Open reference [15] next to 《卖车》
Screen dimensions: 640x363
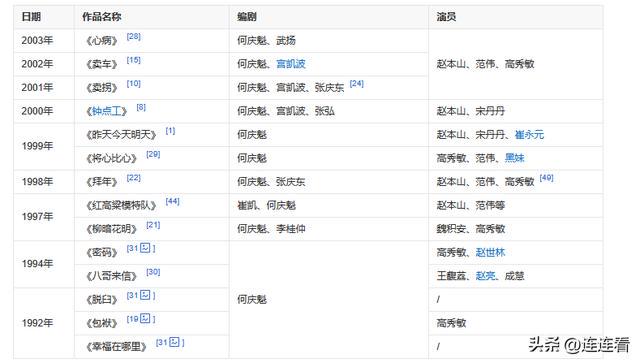pos(133,60)
